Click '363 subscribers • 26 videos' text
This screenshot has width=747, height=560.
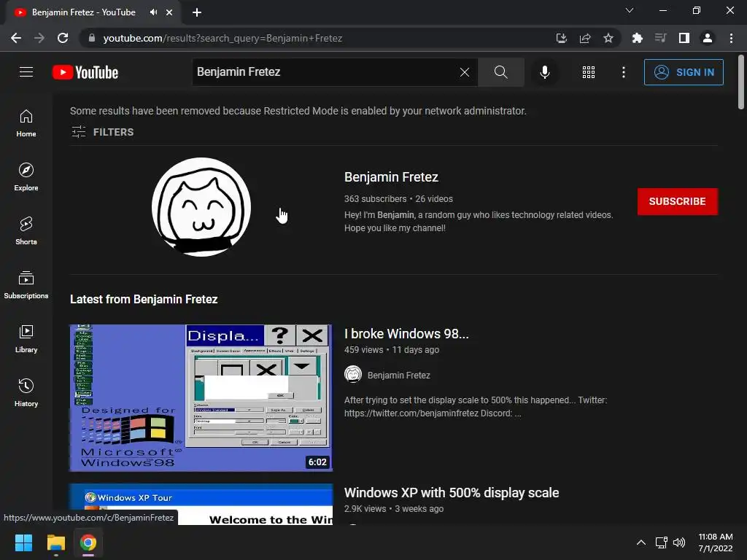[398, 199]
